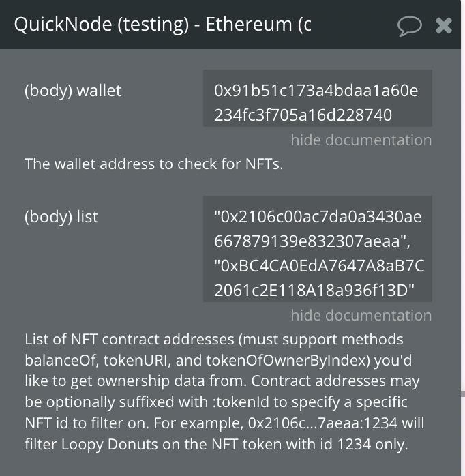Select the "(body) list" label
465x476 pixels.
click(x=61, y=217)
